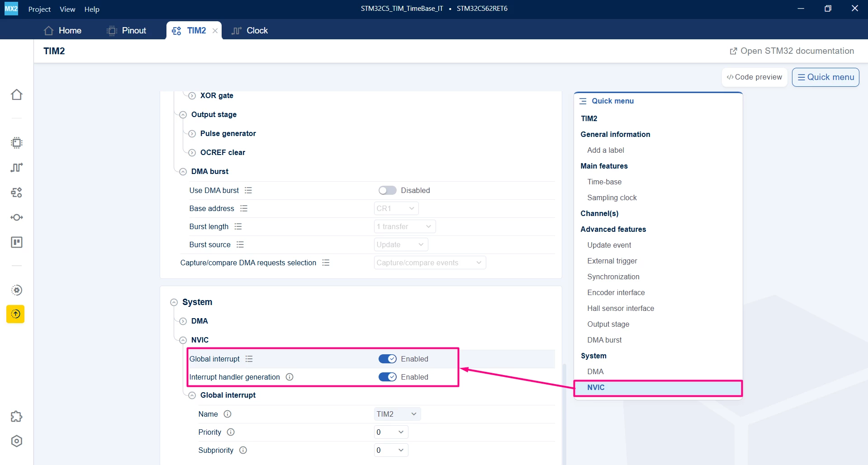Click the MX2 application logo

11,9
